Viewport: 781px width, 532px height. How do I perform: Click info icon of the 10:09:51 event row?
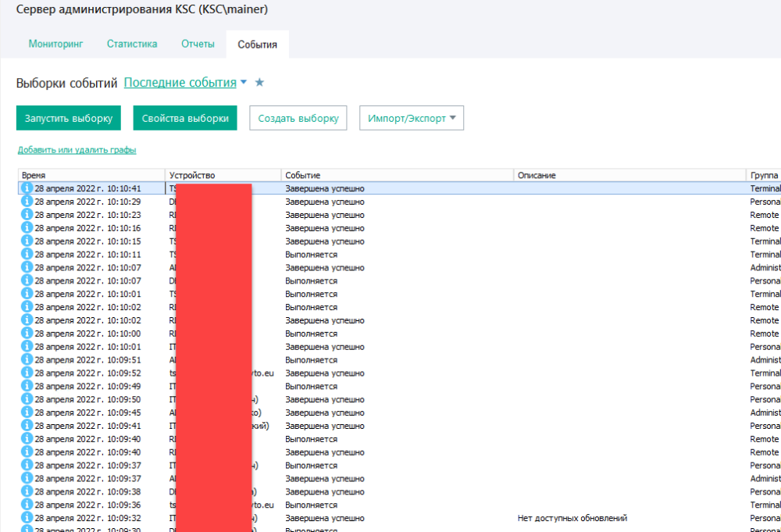(27, 359)
